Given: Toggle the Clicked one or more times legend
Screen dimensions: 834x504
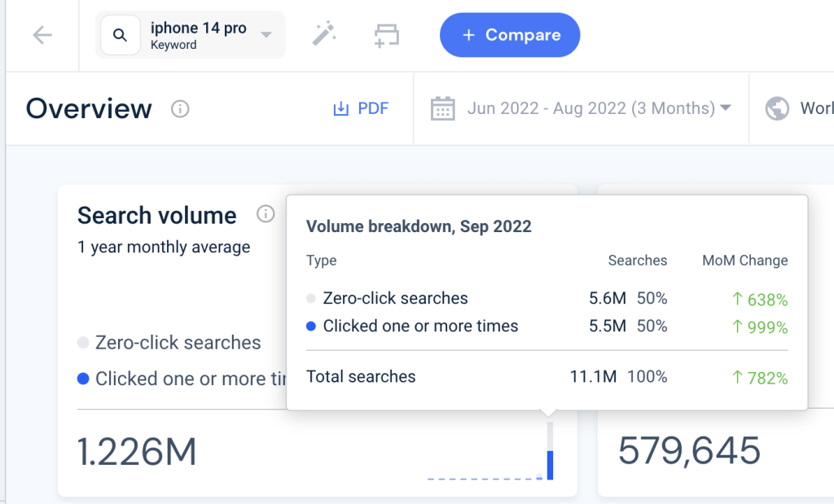Looking at the screenshot, I should pos(182,379).
